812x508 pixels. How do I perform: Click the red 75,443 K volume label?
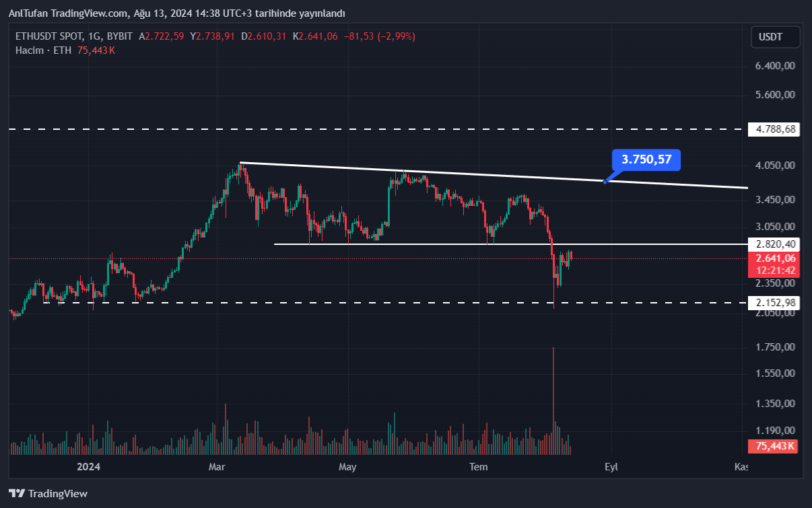[x=775, y=445]
